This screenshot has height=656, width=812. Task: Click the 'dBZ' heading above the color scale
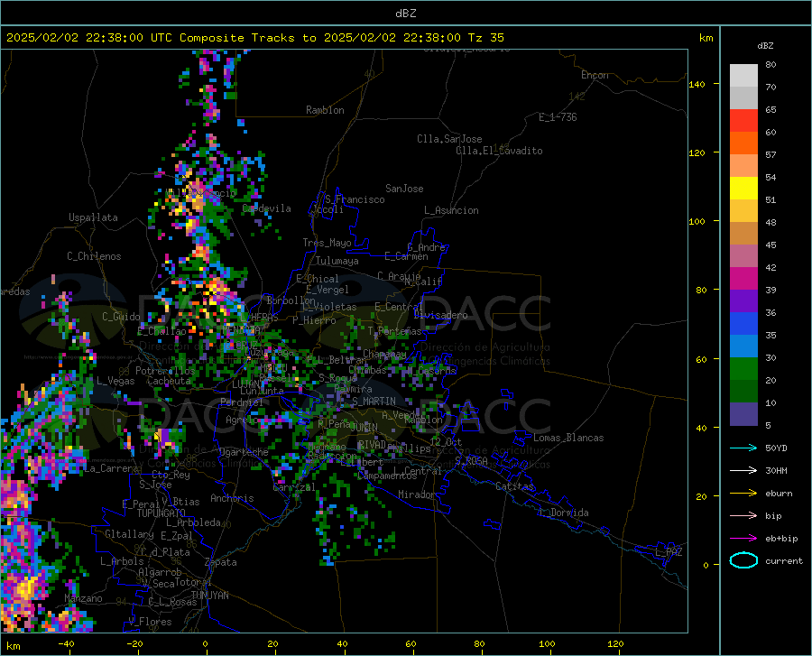coord(765,45)
